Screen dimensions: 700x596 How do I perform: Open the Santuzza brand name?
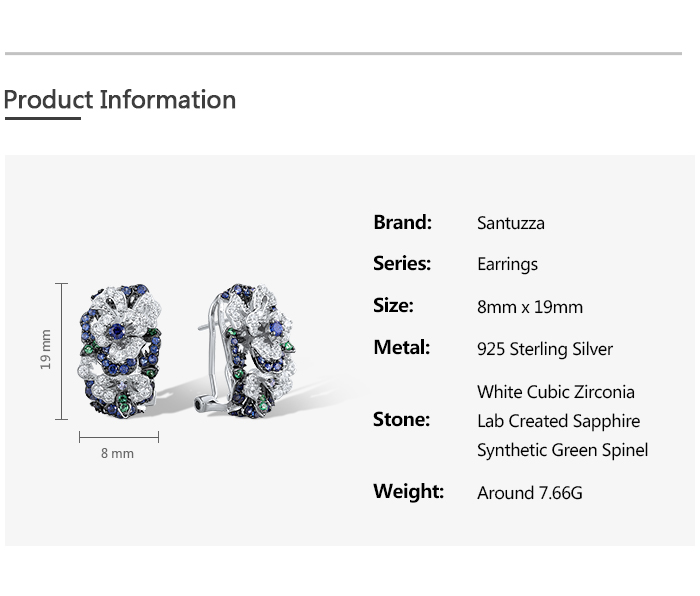click(x=510, y=223)
